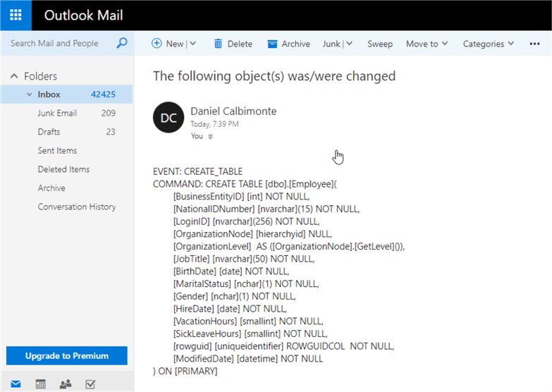552x392 pixels.
Task: Click the COMMAND: CREATE TABLE line
Action: click(245, 184)
